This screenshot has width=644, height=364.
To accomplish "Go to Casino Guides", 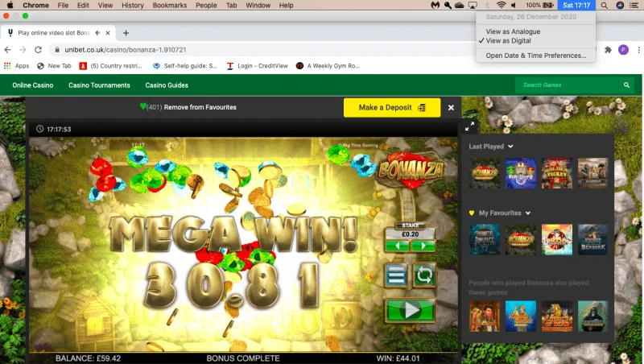I will (167, 85).
